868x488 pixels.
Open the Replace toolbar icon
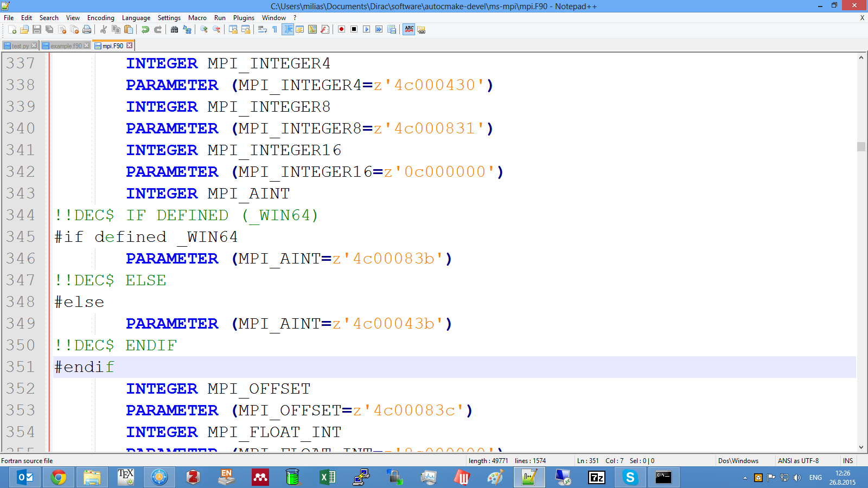pos(187,29)
